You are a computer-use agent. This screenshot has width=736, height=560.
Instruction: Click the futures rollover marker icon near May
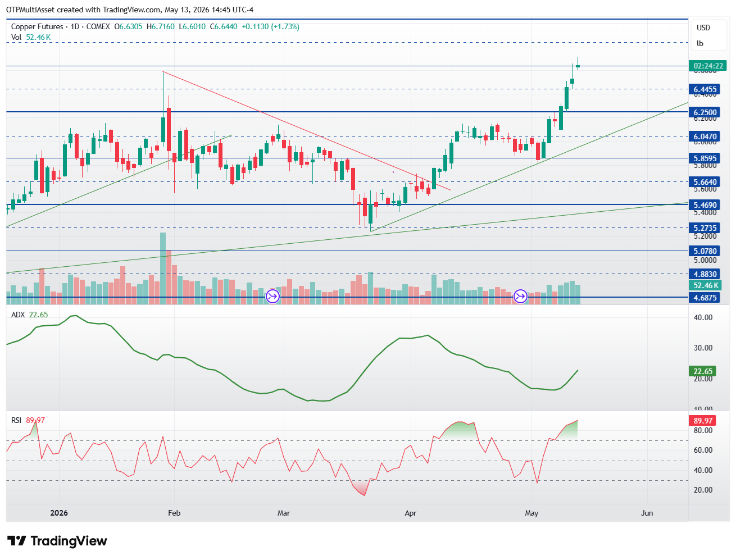click(521, 296)
